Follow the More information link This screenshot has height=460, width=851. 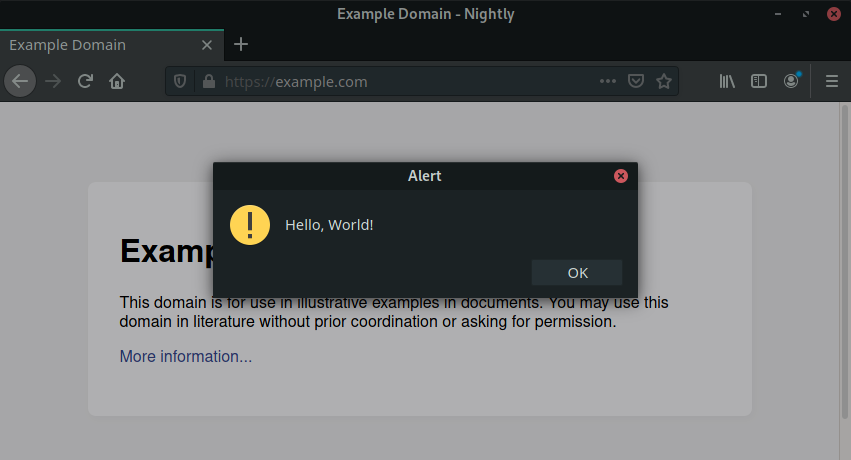click(x=186, y=357)
